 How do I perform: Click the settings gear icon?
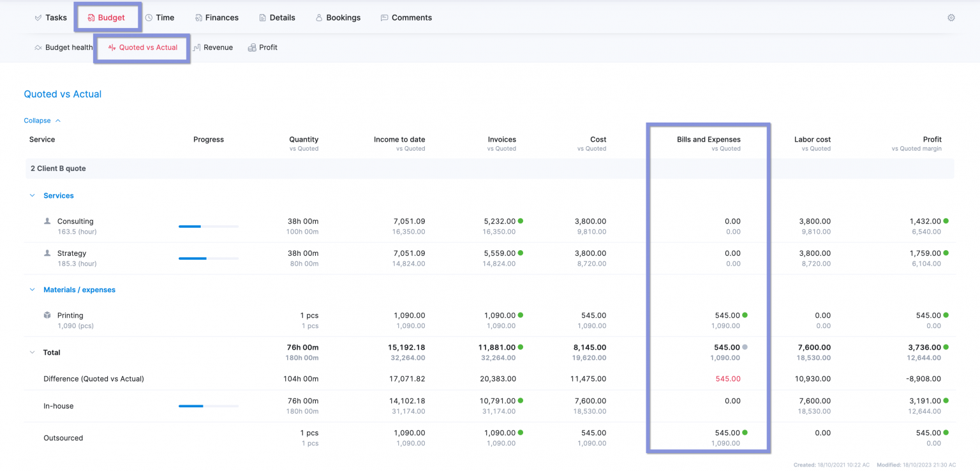[951, 18]
